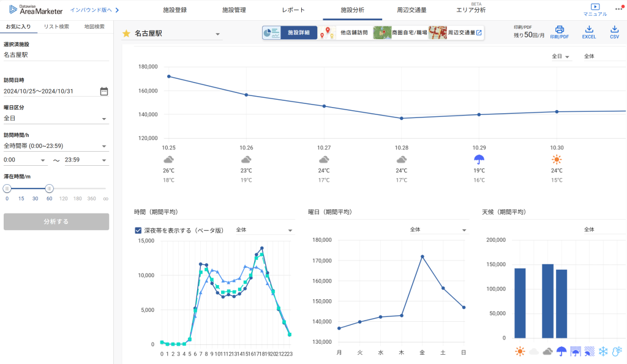Click the calendar icon for visit dates
Screen dimensions: 627x364
click(x=104, y=91)
